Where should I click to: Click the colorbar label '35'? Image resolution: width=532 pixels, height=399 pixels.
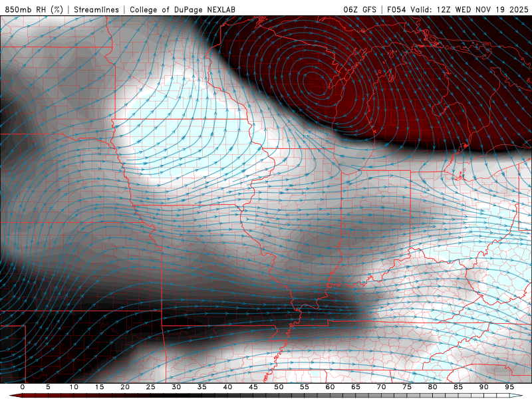point(201,387)
